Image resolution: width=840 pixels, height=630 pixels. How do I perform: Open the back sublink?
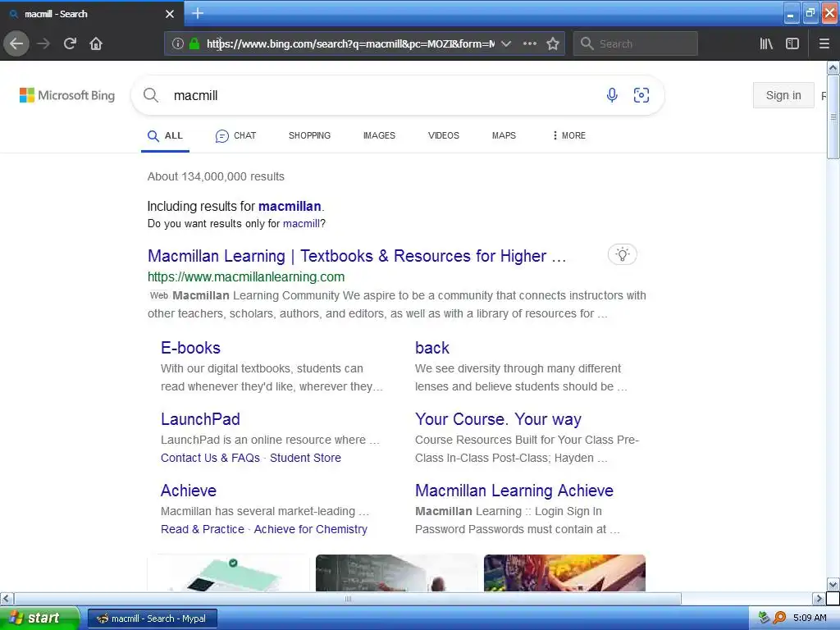coord(431,348)
